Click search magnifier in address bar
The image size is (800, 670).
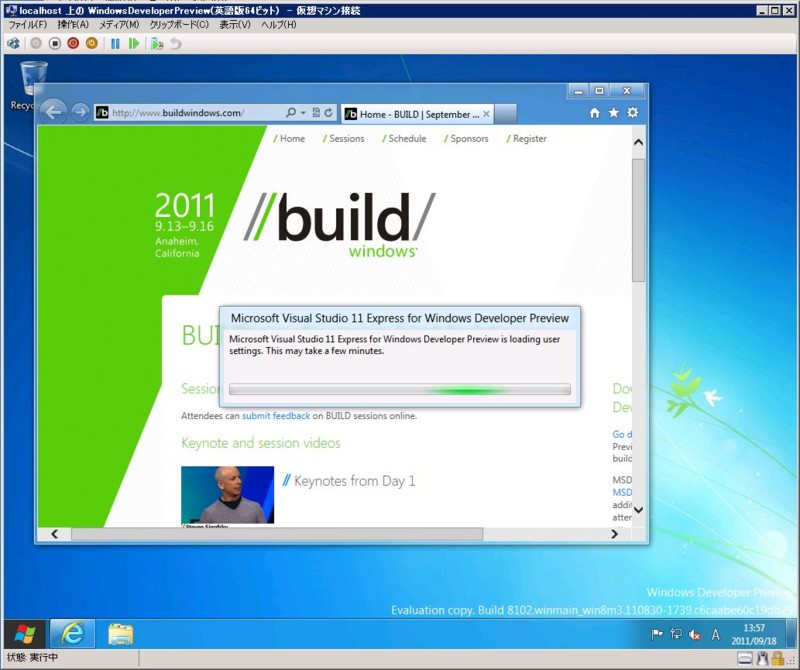point(290,113)
